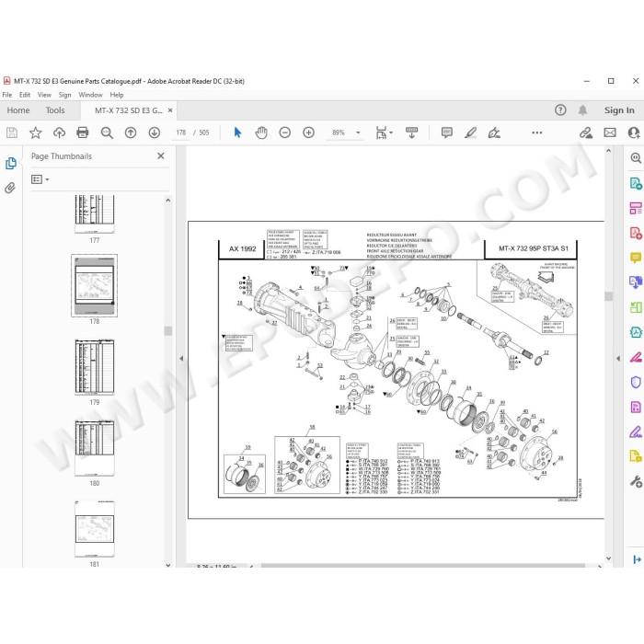Go to next page arrow
The width and height of the screenshot is (644, 644).
click(x=154, y=132)
